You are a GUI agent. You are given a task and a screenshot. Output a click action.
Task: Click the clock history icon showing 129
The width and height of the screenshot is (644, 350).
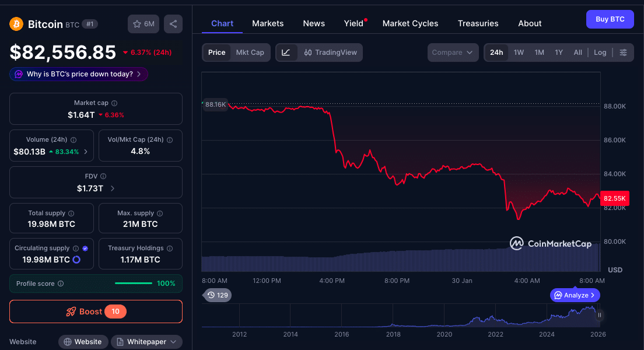[217, 295]
